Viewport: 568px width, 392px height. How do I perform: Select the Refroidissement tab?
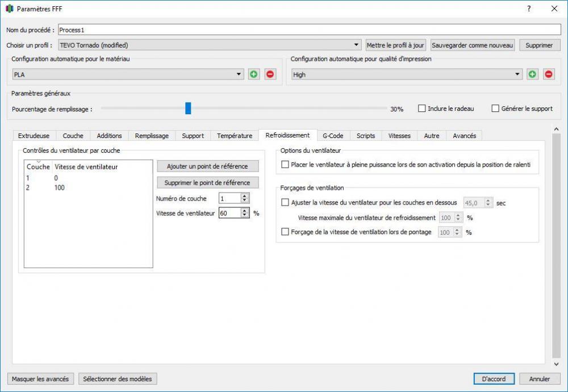pos(287,135)
